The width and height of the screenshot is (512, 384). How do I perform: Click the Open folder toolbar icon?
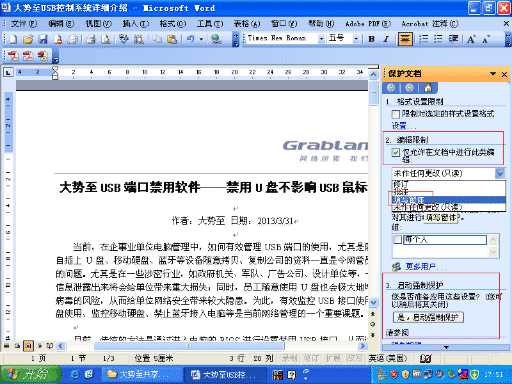28,39
